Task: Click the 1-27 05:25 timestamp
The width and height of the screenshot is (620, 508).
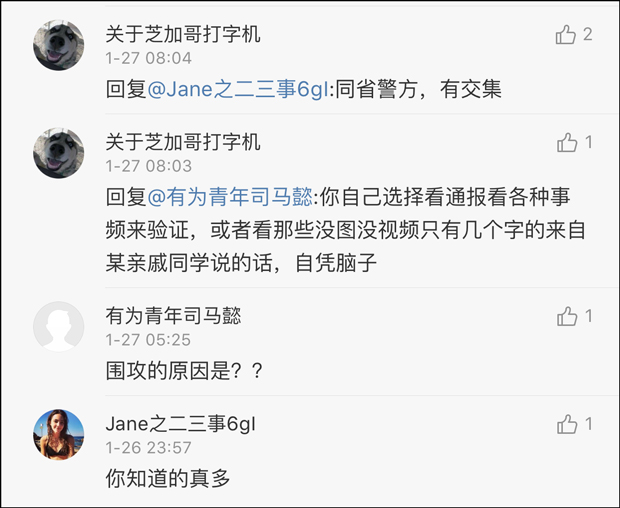Action: (149, 340)
